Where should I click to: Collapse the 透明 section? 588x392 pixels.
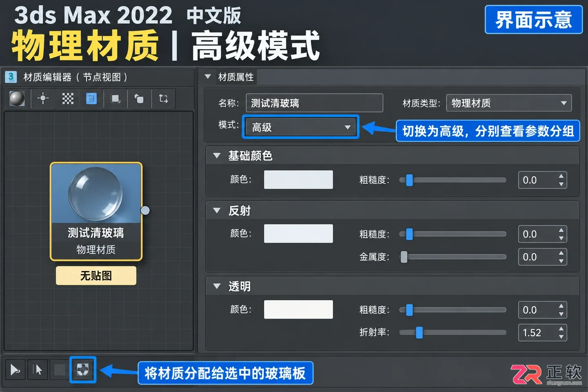(x=217, y=286)
